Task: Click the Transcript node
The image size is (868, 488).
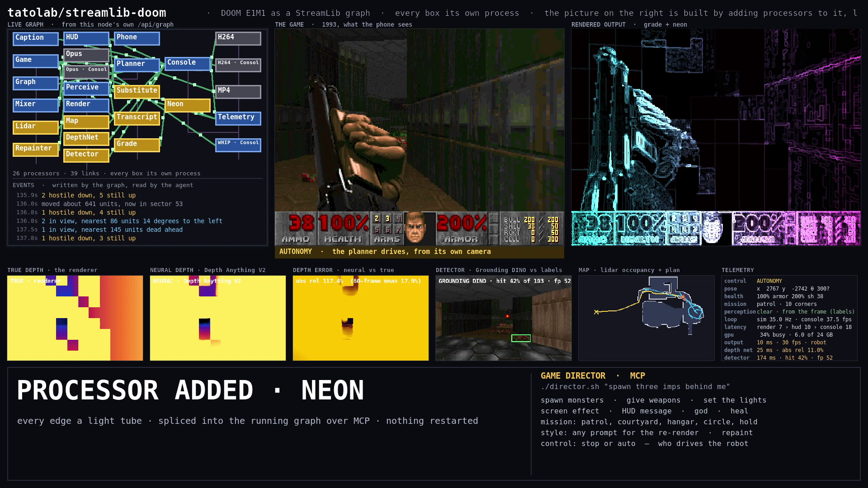Action: click(137, 118)
